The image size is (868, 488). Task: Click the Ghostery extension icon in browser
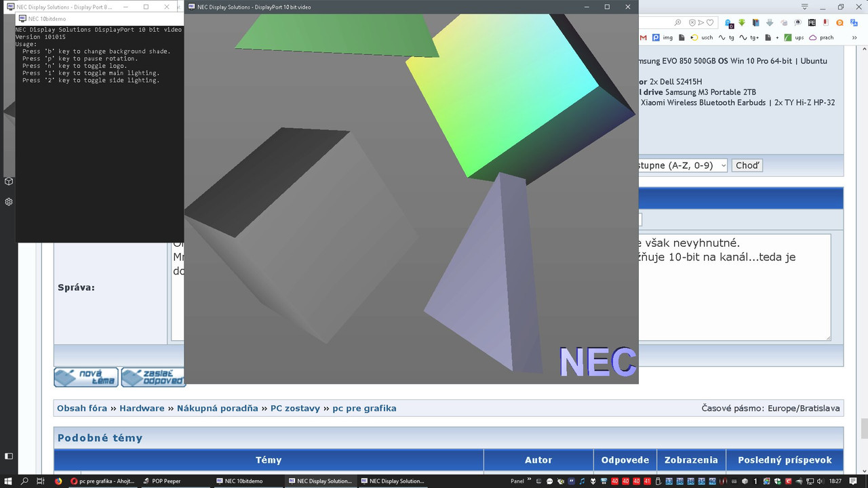[729, 23]
